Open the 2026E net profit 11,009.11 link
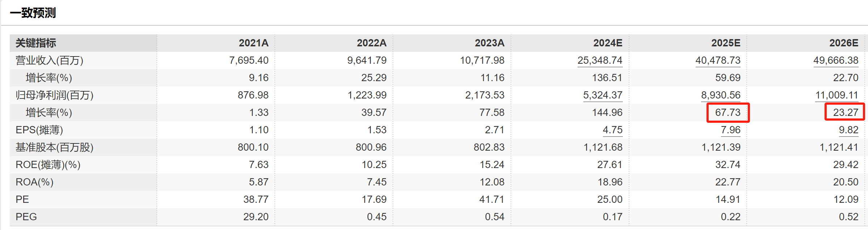 (836, 95)
